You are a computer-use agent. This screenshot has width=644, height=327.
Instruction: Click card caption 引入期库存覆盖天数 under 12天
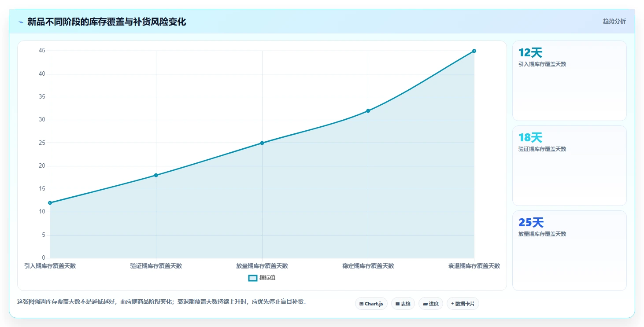542,64
